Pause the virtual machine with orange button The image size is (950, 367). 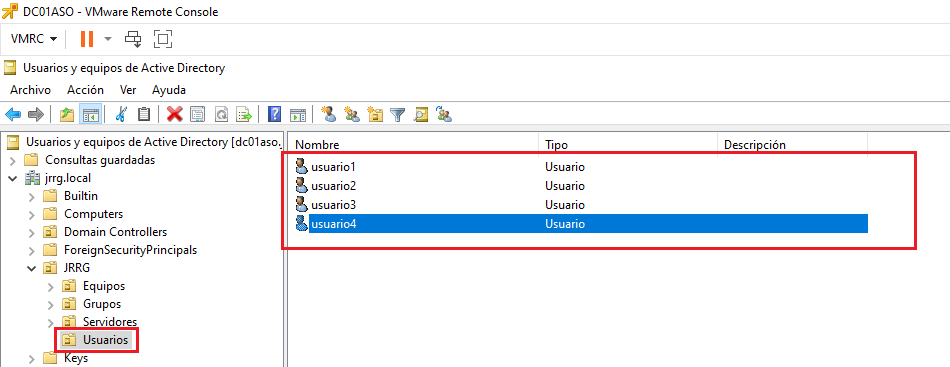pos(87,39)
